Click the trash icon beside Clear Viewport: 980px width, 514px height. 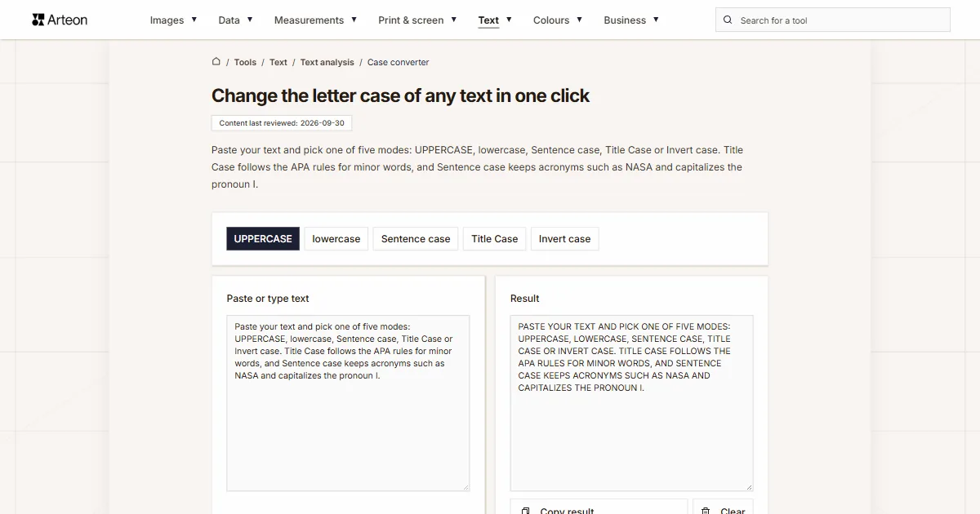click(x=706, y=511)
